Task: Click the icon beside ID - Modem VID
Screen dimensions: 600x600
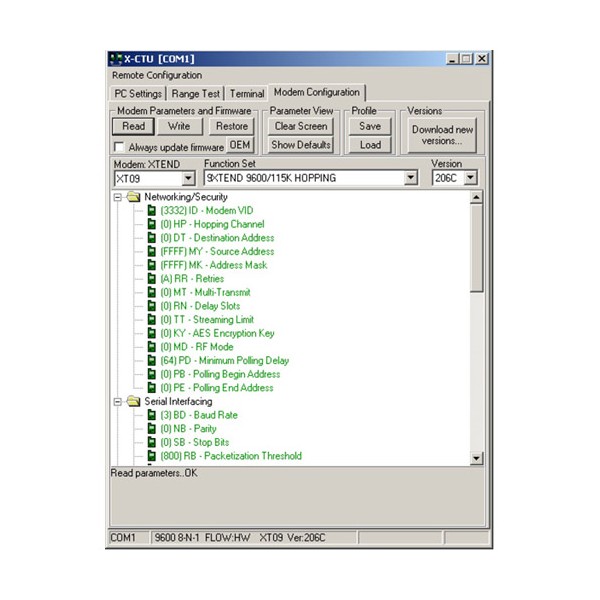Action: tap(152, 210)
